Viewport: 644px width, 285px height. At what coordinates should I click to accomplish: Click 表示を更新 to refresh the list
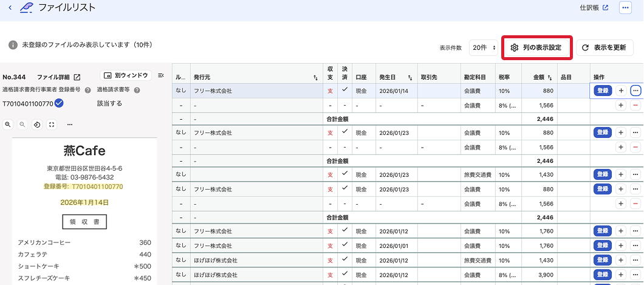point(605,47)
